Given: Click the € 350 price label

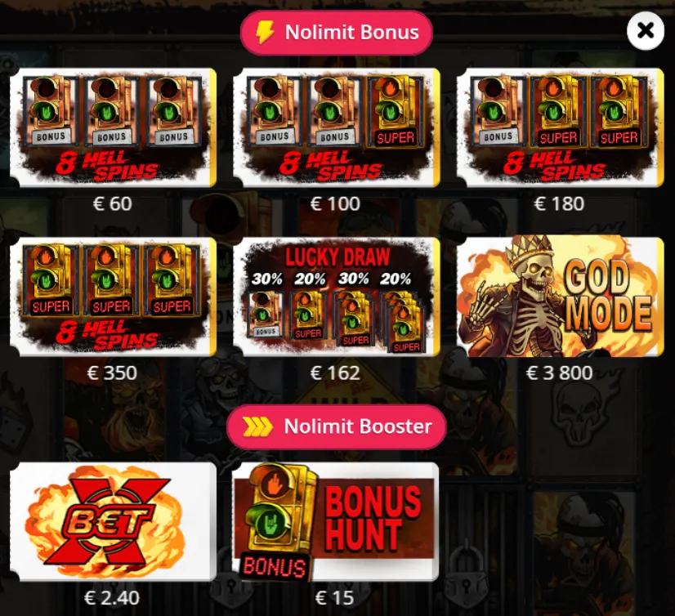Looking at the screenshot, I should pyautogui.click(x=112, y=373).
